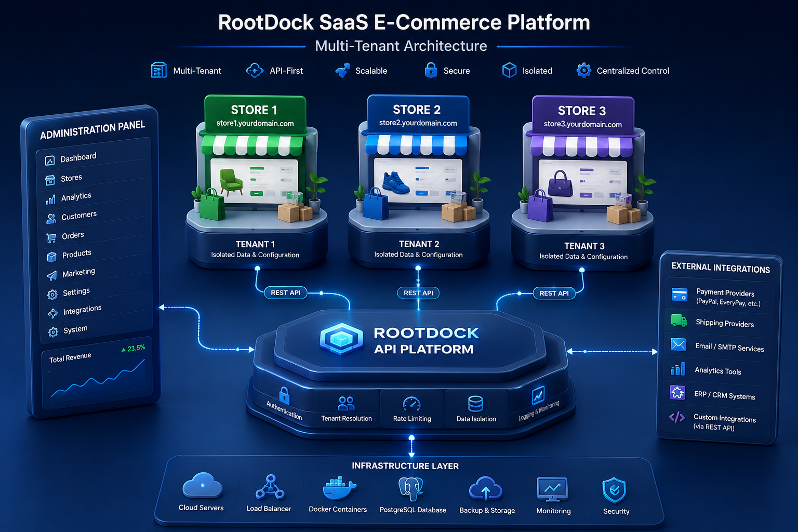The width and height of the screenshot is (798, 532).
Task: Click the Multi-Tenant icon in the feature row
Action: click(x=158, y=70)
